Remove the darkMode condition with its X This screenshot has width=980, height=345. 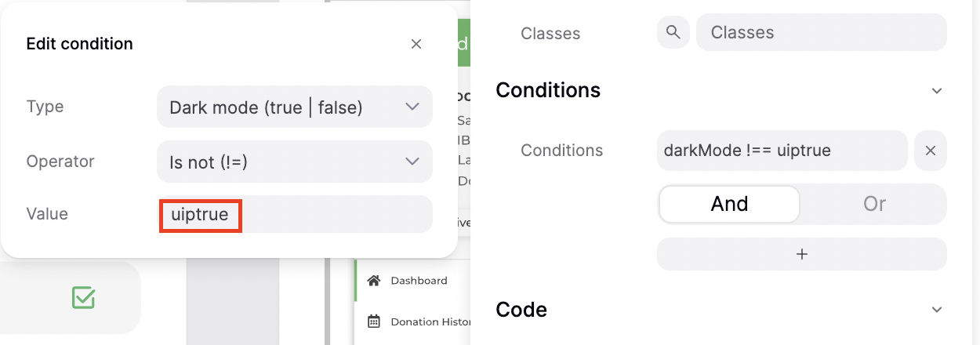point(931,151)
